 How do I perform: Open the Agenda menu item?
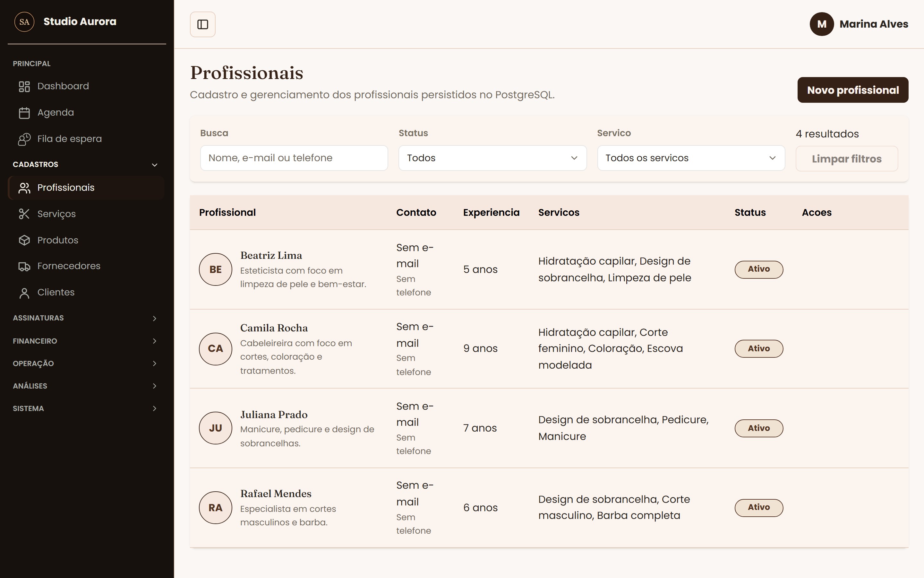pos(86,113)
